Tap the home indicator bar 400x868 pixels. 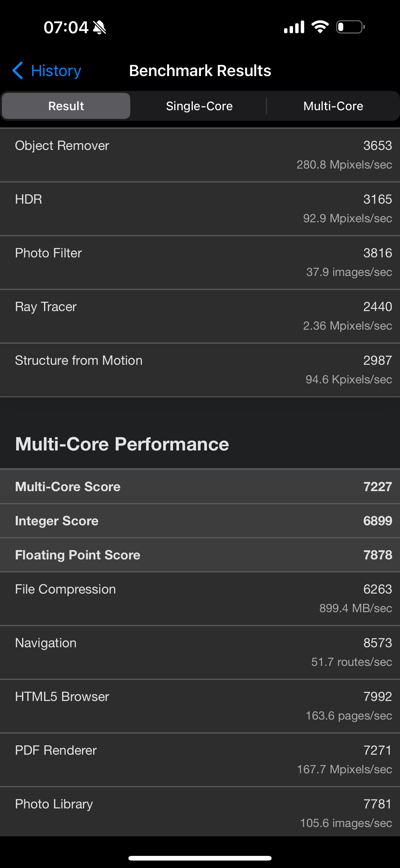200,857
